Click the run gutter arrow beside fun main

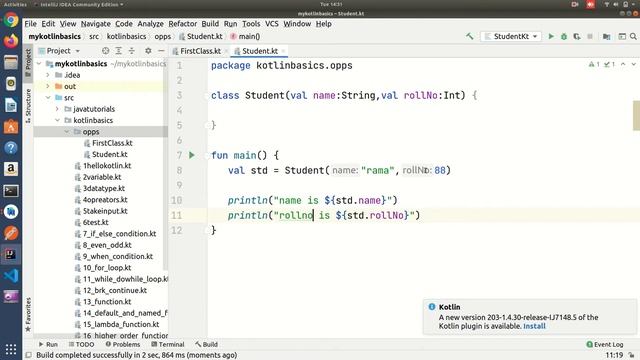coord(192,155)
